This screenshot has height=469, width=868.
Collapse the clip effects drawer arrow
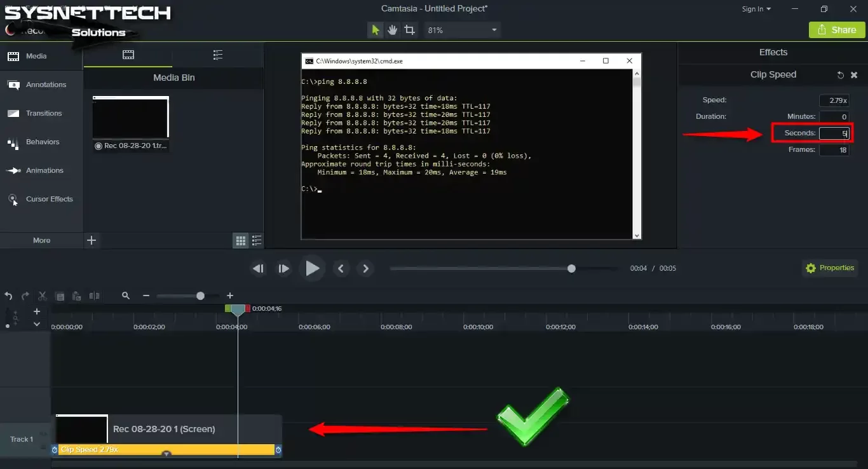pyautogui.click(x=166, y=454)
